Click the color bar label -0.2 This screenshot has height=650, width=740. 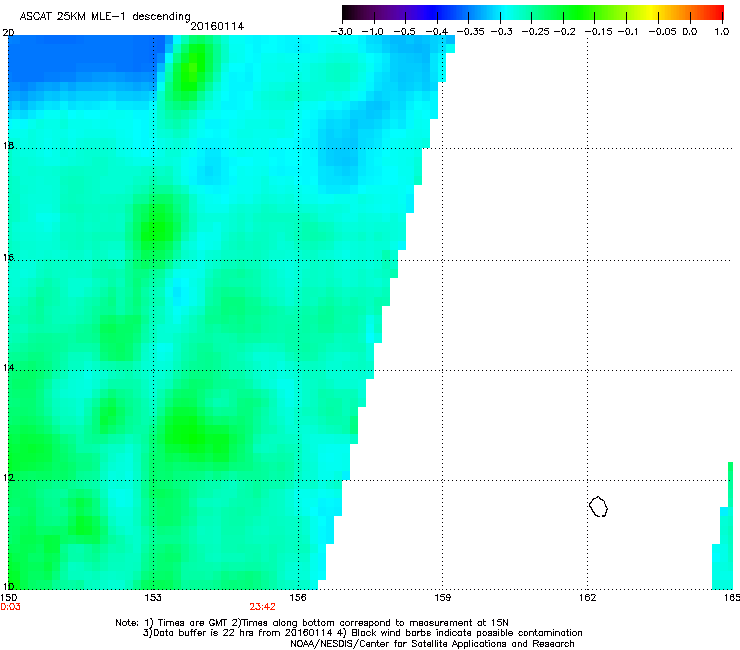(x=564, y=32)
